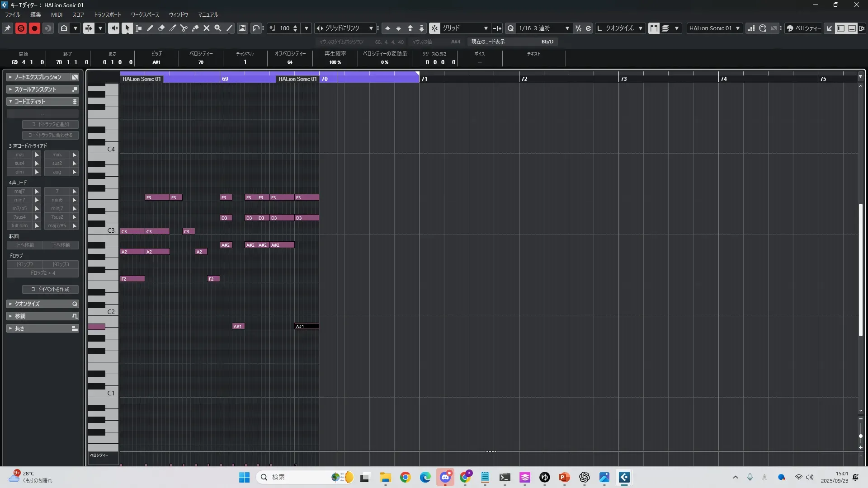Viewport: 868px width, 488px height.
Task: Choose the Mute X tool
Action: (207, 28)
